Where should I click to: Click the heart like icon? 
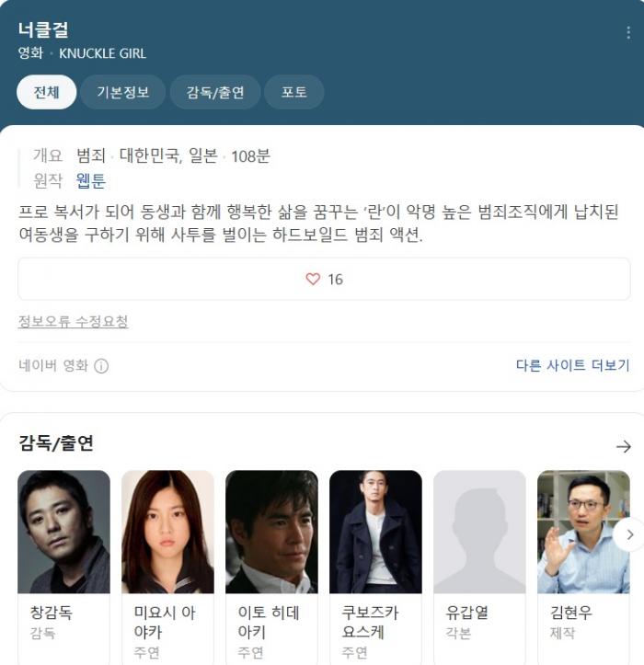[313, 279]
